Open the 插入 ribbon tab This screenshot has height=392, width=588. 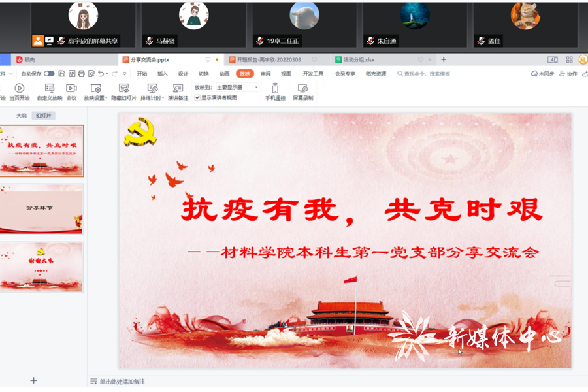(163, 74)
